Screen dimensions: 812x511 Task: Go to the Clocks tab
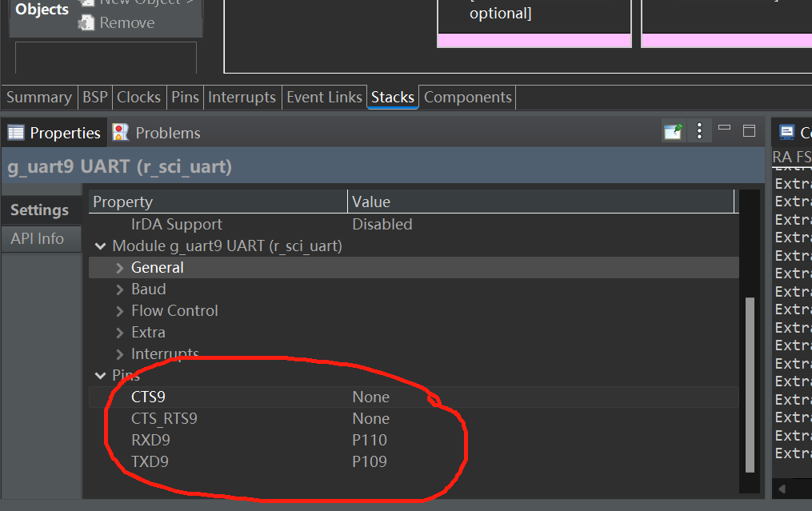click(138, 98)
